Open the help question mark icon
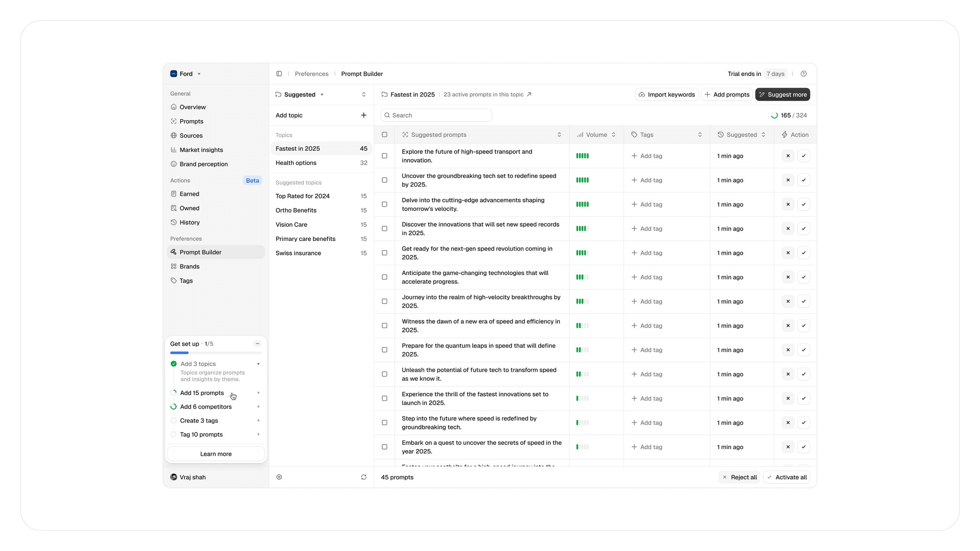Viewport: 980px width, 551px height. (x=803, y=74)
